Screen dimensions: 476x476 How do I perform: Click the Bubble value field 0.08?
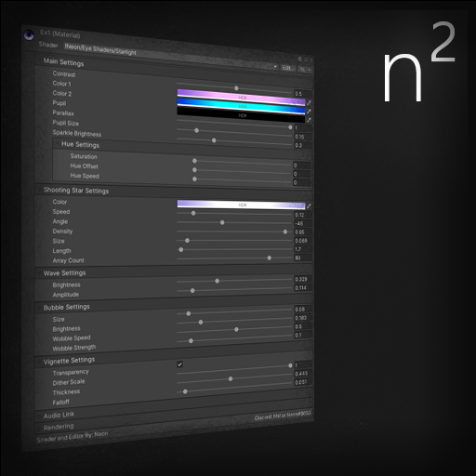point(303,310)
